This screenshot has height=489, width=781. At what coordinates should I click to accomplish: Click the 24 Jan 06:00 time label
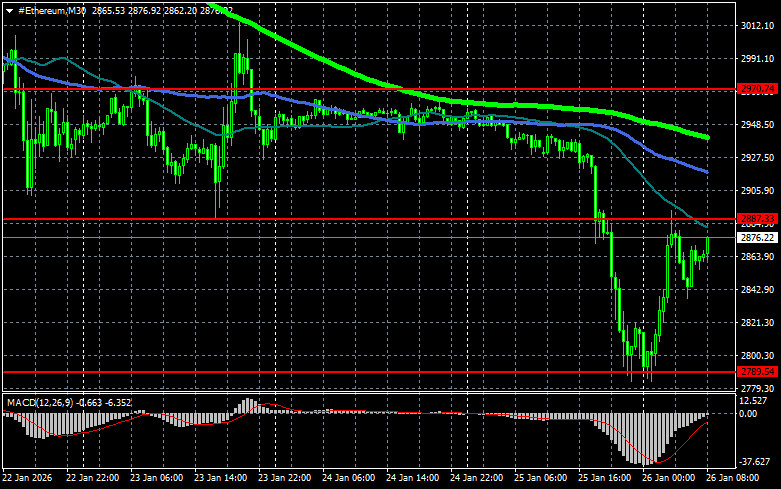click(x=349, y=478)
